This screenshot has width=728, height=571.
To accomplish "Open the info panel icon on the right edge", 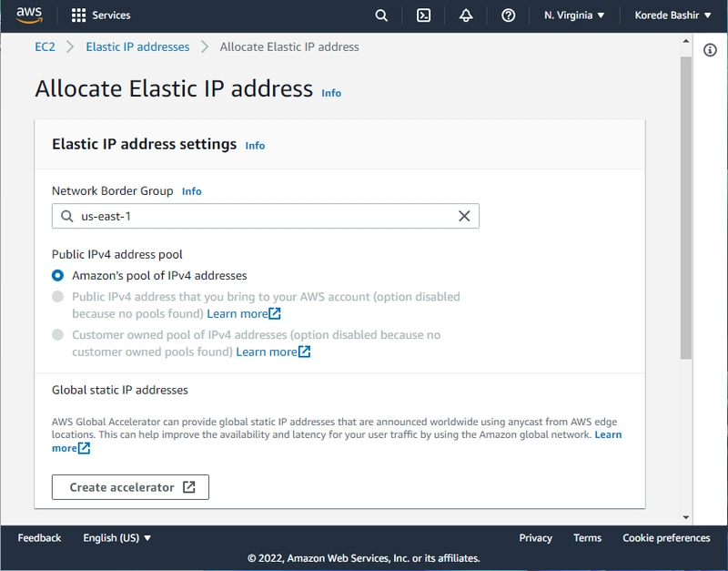I will click(710, 50).
